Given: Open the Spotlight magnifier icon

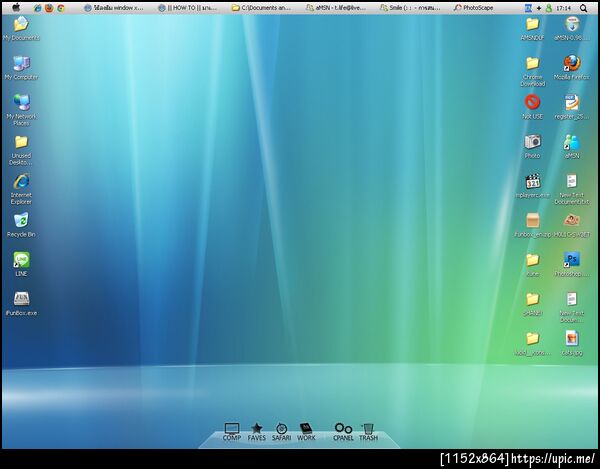Looking at the screenshot, I should [584, 8].
